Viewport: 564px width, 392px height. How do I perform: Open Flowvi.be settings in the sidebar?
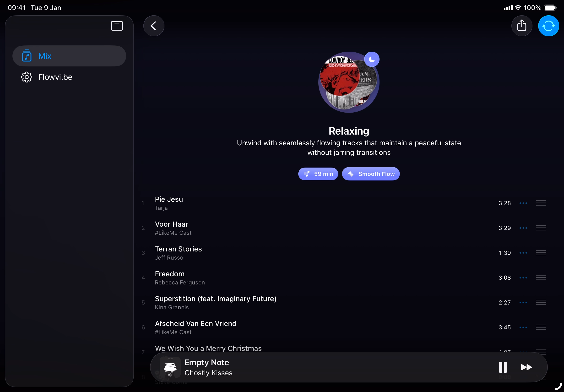55,77
